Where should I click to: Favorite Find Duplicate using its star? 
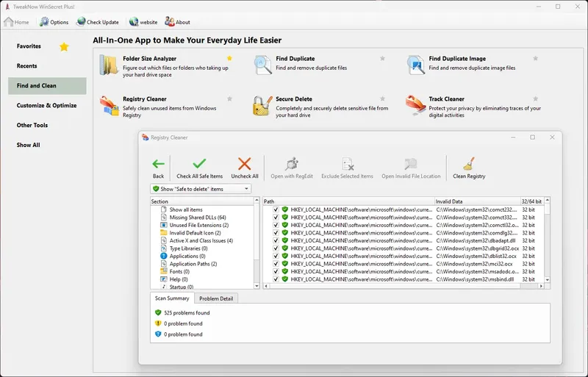tap(382, 58)
